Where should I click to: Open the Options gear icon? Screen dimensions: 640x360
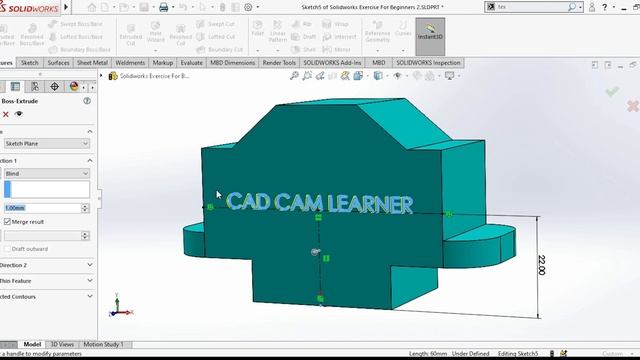tap(248, 7)
